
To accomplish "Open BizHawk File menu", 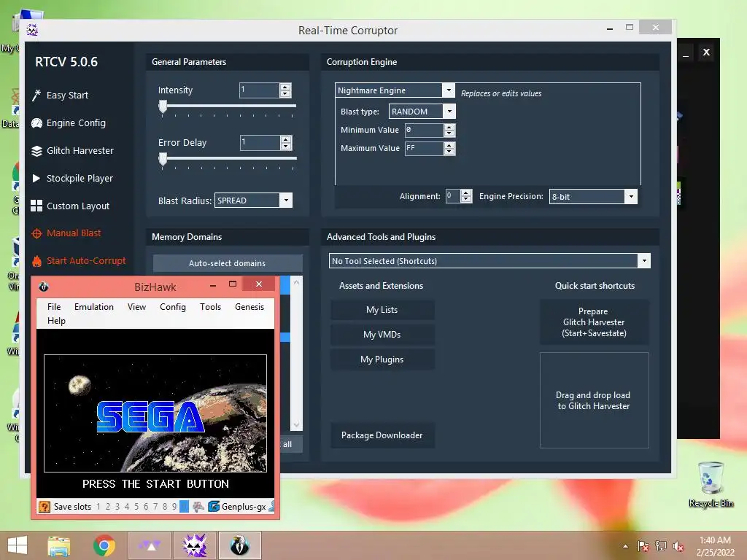I will (x=54, y=307).
